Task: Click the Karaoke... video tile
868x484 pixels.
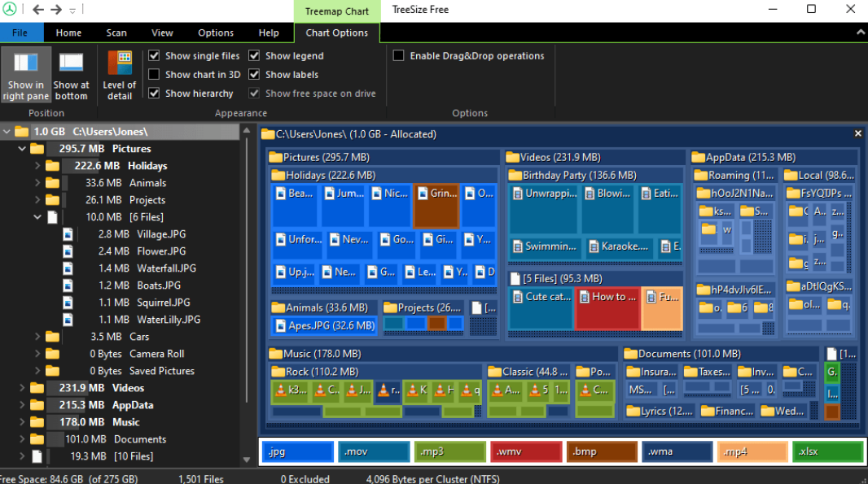Action: (x=620, y=246)
